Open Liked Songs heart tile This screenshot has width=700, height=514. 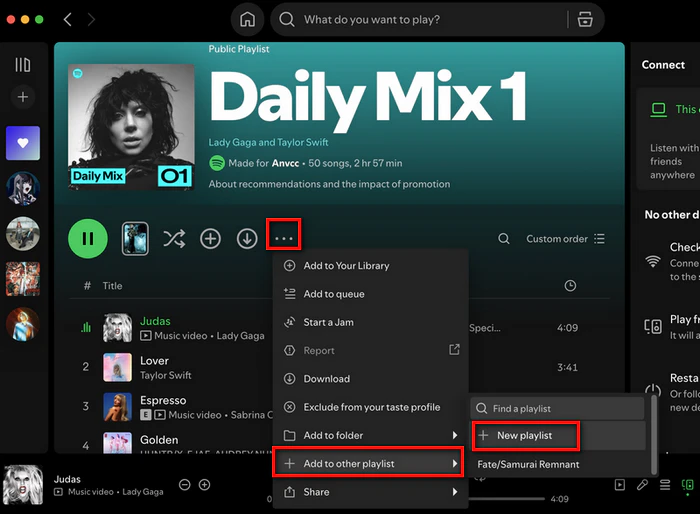[x=23, y=143]
